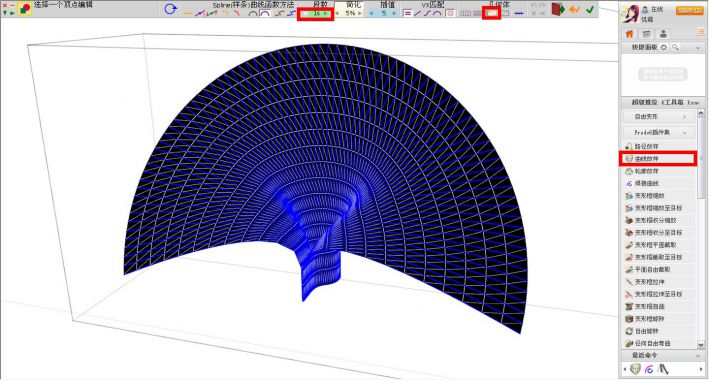The height and width of the screenshot is (380, 709).
Task: Select the 变形框缩放 tool
Action: point(659,196)
